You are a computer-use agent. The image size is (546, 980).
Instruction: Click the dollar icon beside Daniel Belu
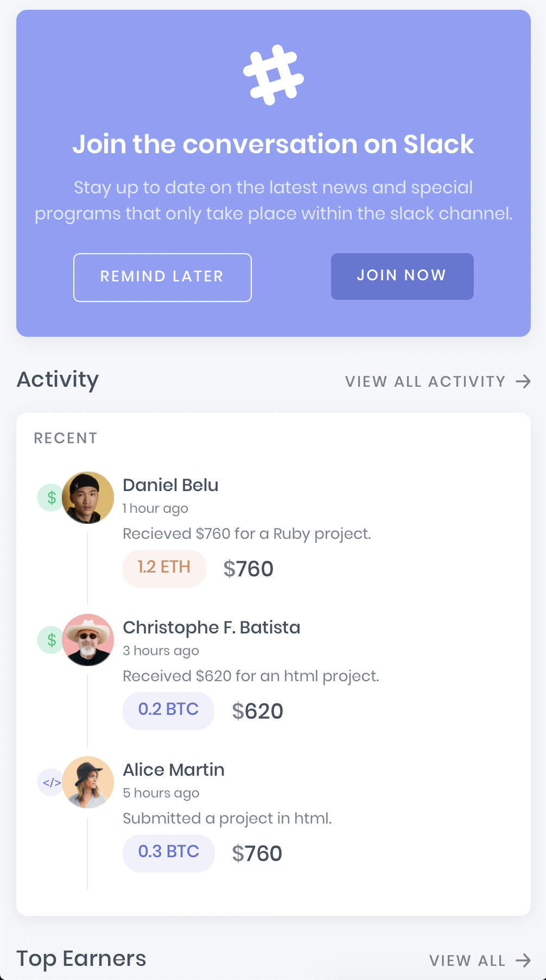51,497
